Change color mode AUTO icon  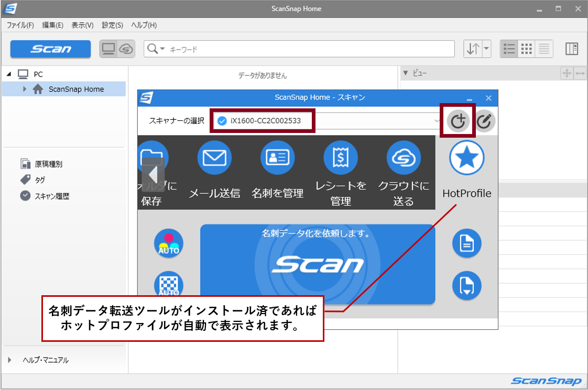coord(169,243)
